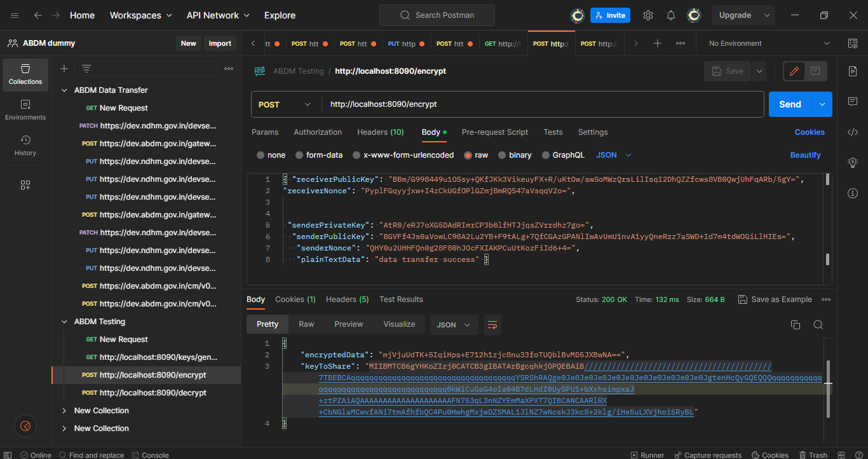Open Send button dropdown arrow
Viewport: 868px width, 459px height.
click(x=822, y=104)
